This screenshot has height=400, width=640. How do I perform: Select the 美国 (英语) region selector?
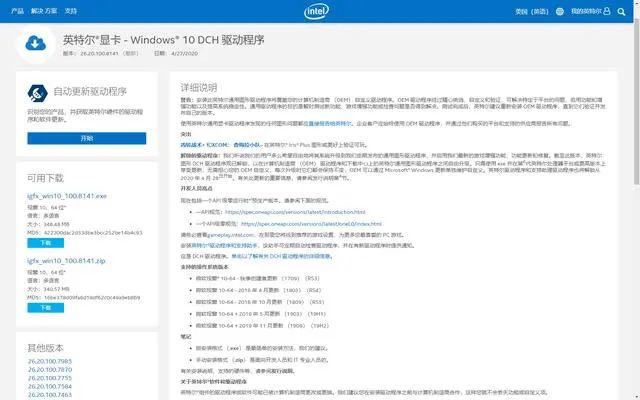click(x=531, y=12)
